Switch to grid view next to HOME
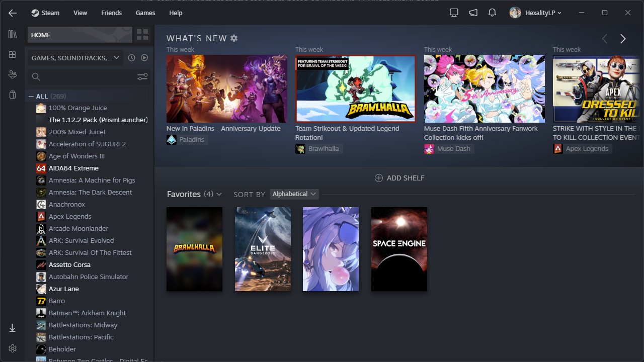 tap(142, 35)
